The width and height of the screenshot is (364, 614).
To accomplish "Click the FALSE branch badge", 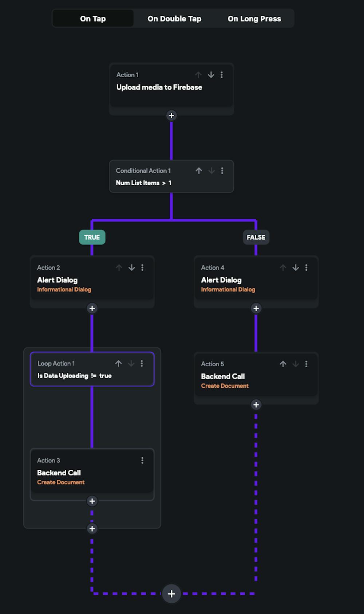I will coord(256,237).
